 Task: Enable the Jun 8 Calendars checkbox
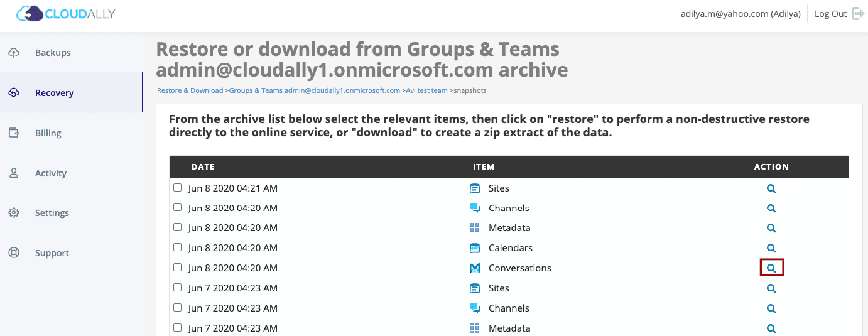(178, 247)
